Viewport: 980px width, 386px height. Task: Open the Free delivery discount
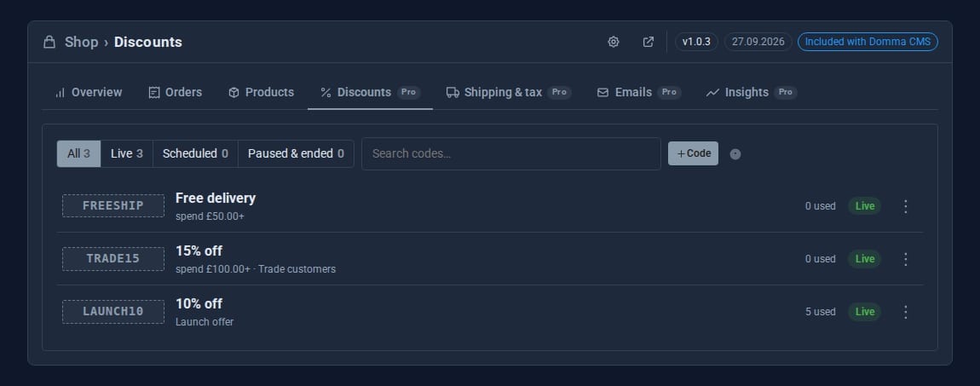pos(216,198)
